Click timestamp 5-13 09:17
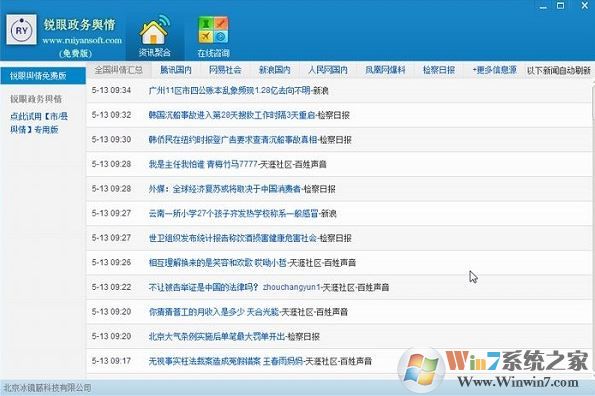Viewport: 595px width, 396px height. [111, 361]
